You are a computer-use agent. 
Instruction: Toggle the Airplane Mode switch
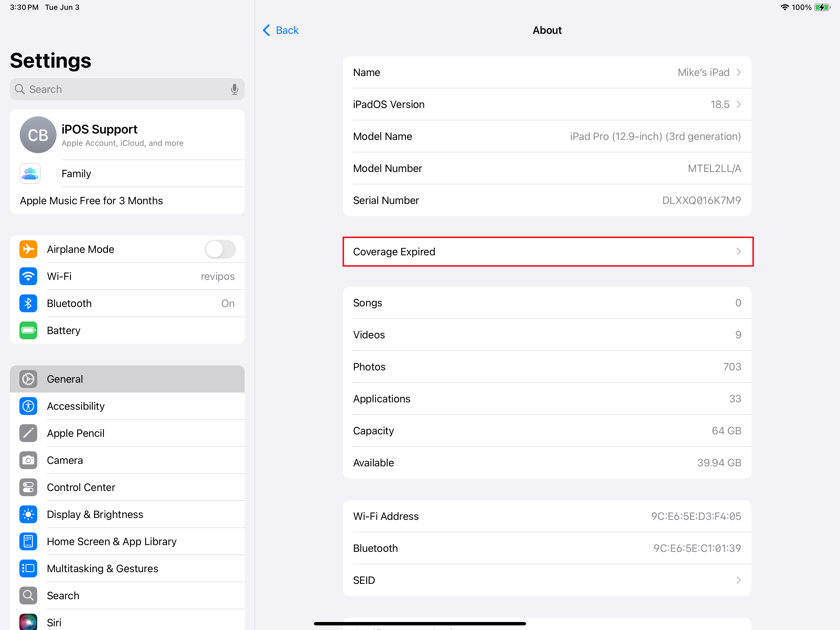(220, 249)
